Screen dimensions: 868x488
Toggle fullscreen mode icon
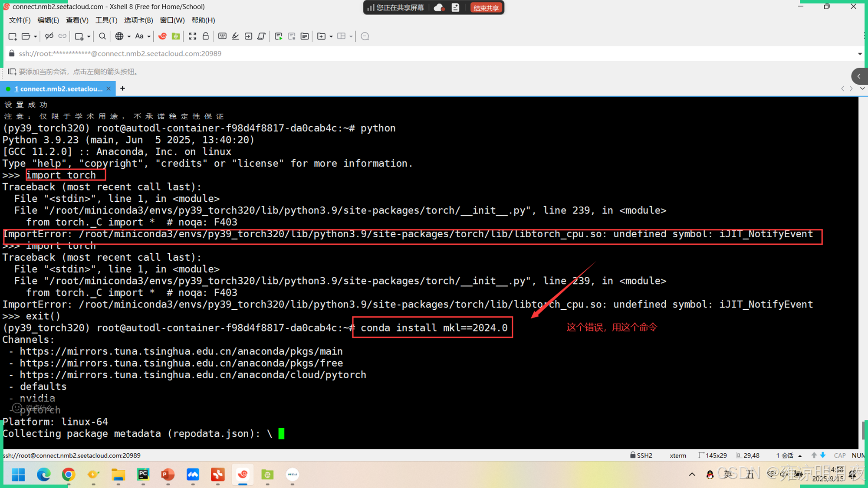[x=192, y=36]
